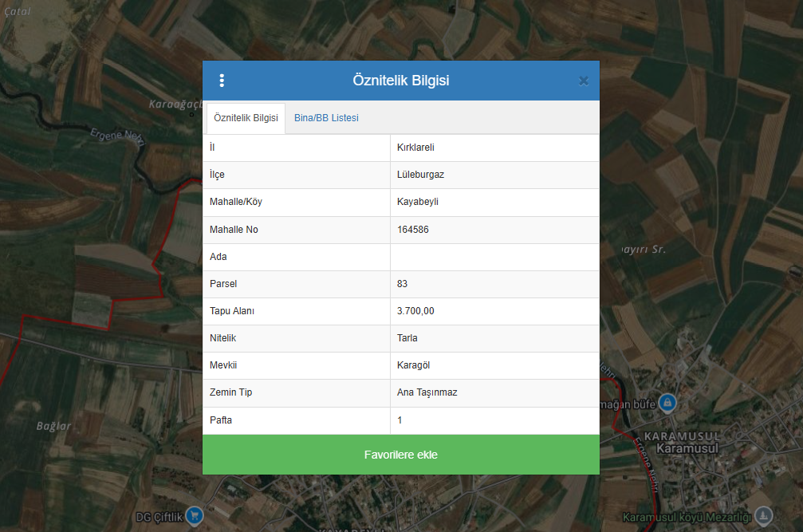The image size is (803, 532).
Task: Open the Pafta link numbered 1
Action: pos(400,420)
